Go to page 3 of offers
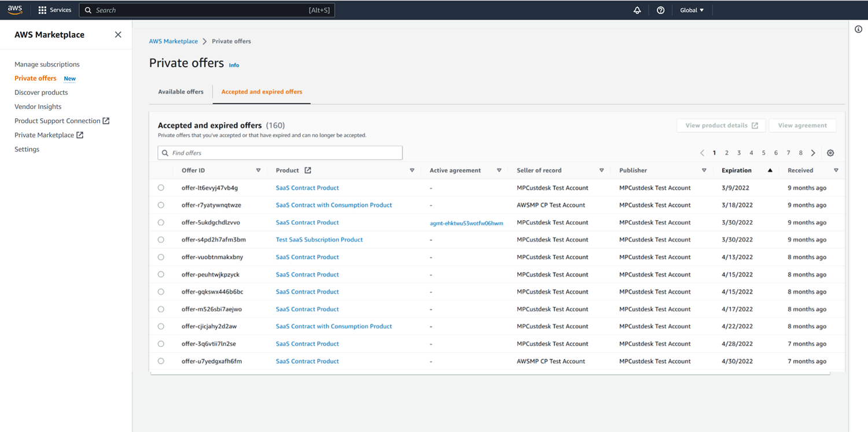Screen dimensions: 868x432 (739, 153)
